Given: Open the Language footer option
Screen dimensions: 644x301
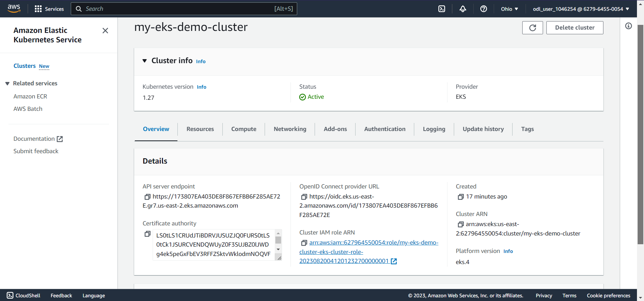Looking at the screenshot, I should pos(94,296).
